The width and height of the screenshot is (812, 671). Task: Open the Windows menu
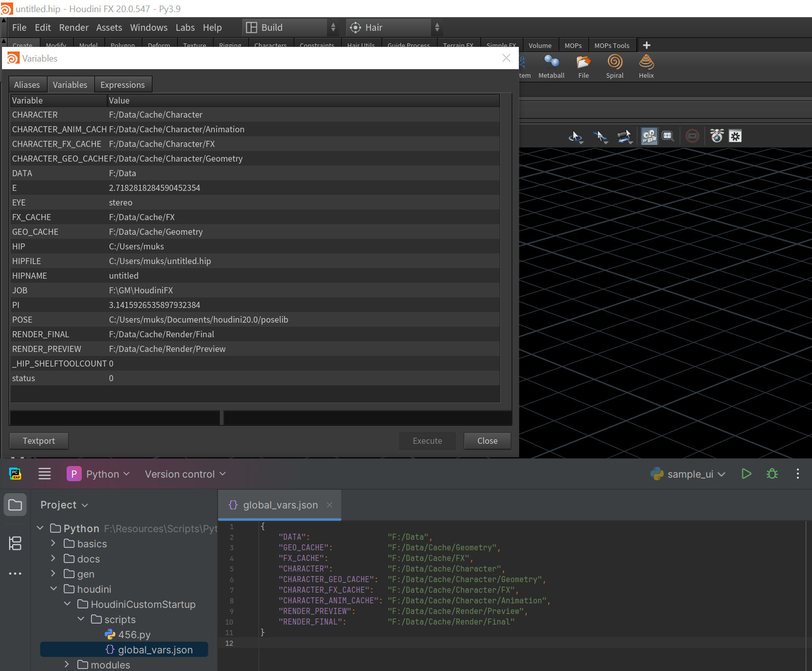tap(149, 28)
